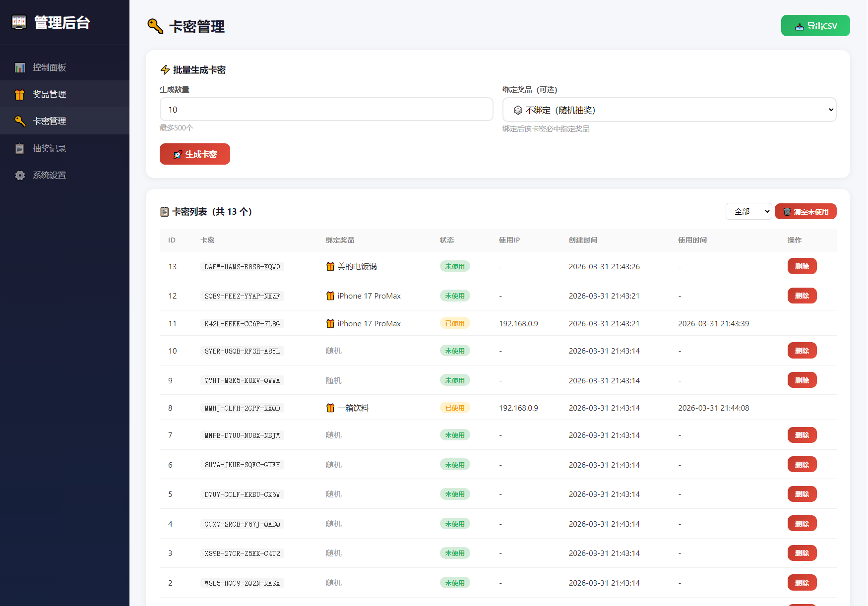Click the gift emoji next to 美的电饭锅
The height and width of the screenshot is (606, 868).
(x=330, y=266)
